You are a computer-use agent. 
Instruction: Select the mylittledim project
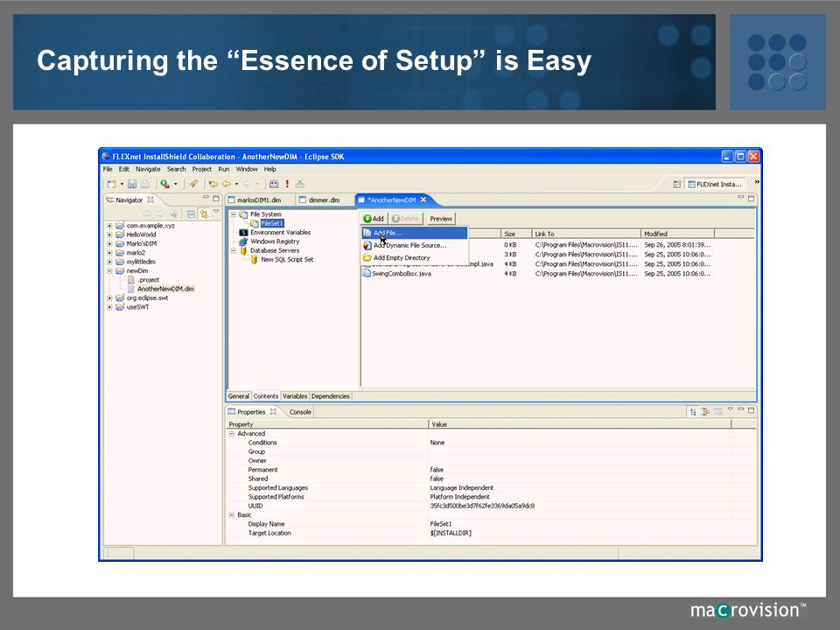click(136, 262)
